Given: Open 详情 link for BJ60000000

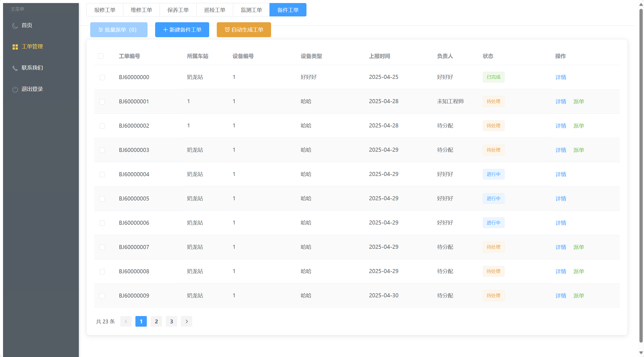Looking at the screenshot, I should [x=561, y=77].
